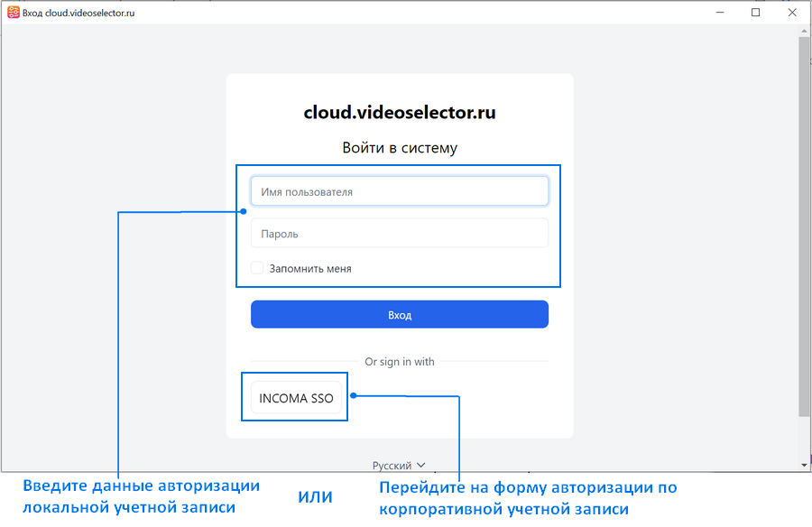Click the Имя пользователя input field
The height and width of the screenshot is (527, 812).
[400, 191]
